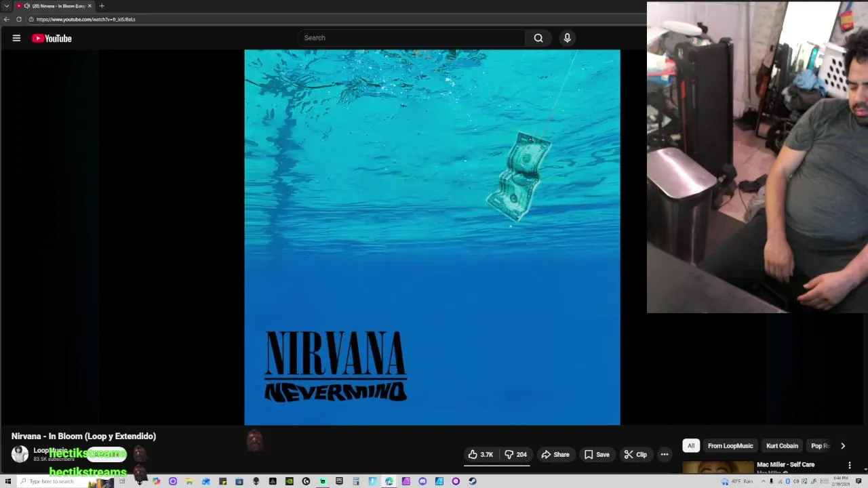The image size is (868, 488).
Task: Save the video to a playlist
Action: (x=597, y=454)
